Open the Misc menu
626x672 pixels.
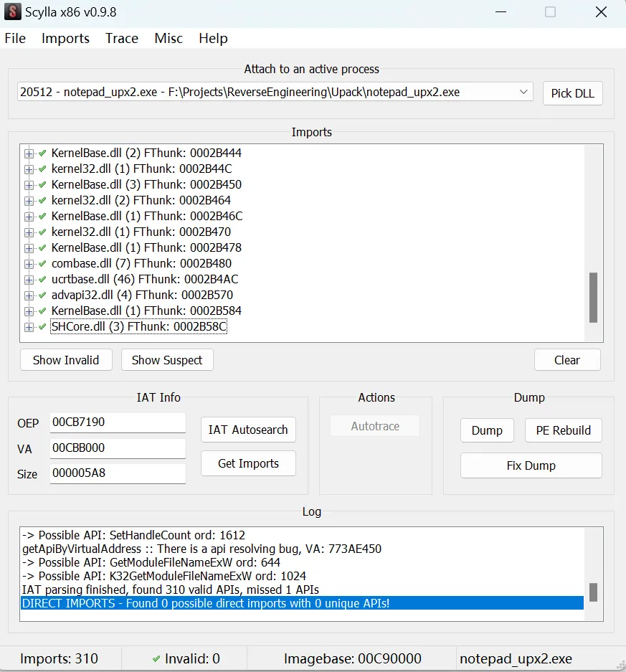click(x=169, y=39)
